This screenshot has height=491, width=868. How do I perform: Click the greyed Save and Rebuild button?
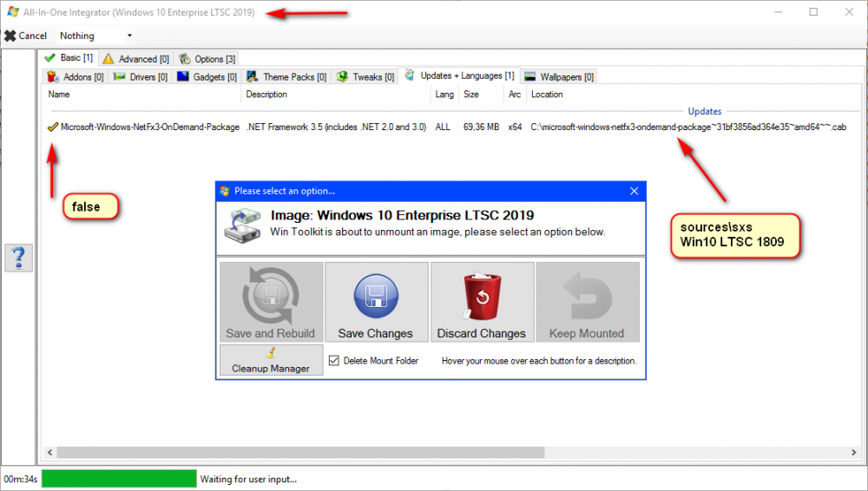coord(271,302)
